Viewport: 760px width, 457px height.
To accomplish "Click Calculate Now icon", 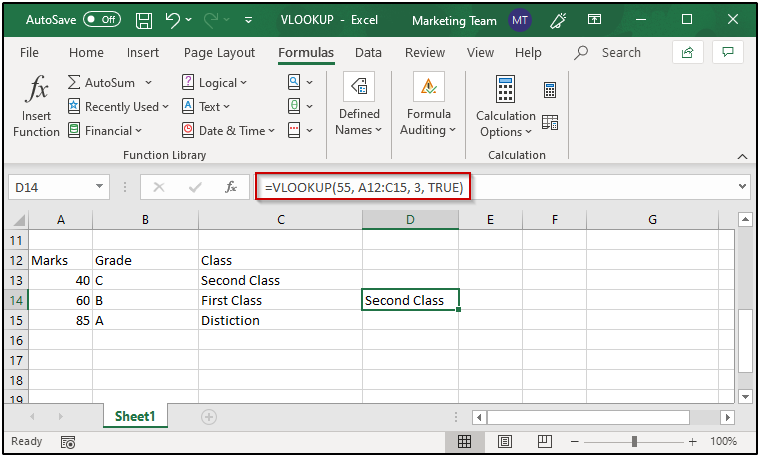I will (550, 90).
